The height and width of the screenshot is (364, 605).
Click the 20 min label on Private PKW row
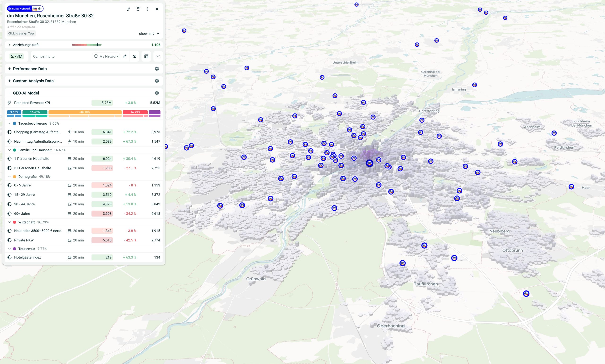coord(78,240)
